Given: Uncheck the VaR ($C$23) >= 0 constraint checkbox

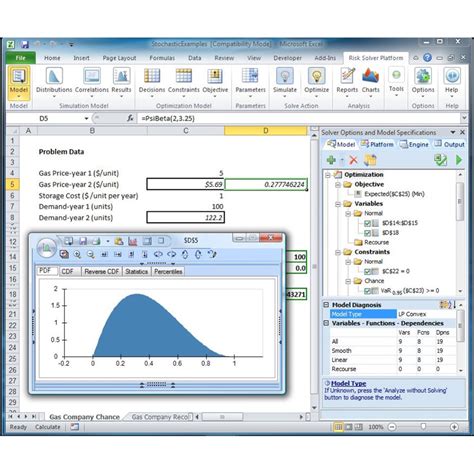Looking at the screenshot, I should 367,291.
